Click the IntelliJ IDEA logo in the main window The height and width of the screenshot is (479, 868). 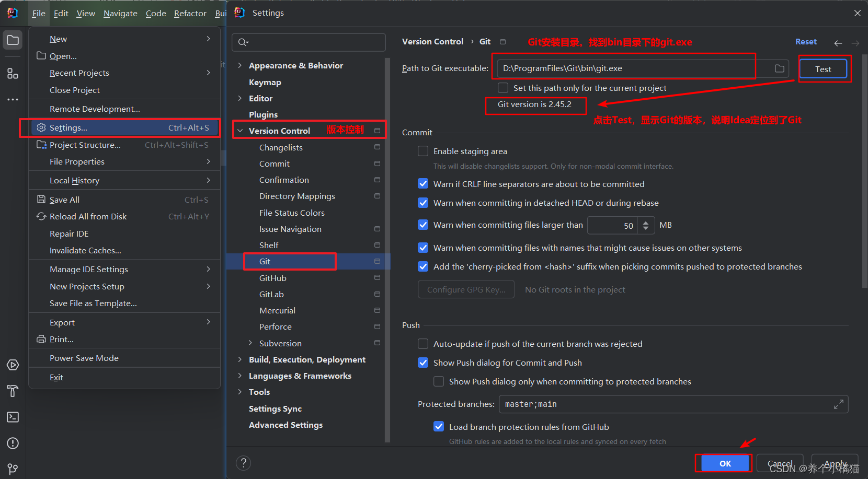tap(13, 13)
